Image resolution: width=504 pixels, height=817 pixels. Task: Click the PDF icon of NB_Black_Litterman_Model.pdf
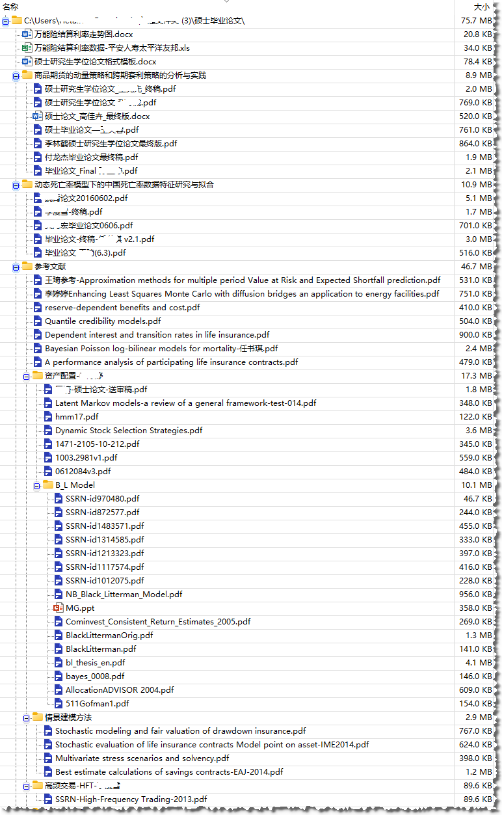59,594
